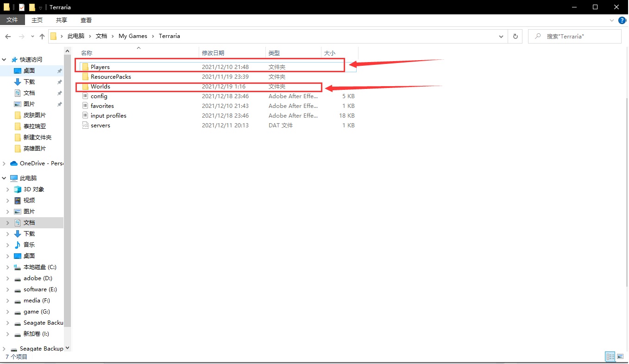Unpin 桌面 from Quick access

coord(59,71)
